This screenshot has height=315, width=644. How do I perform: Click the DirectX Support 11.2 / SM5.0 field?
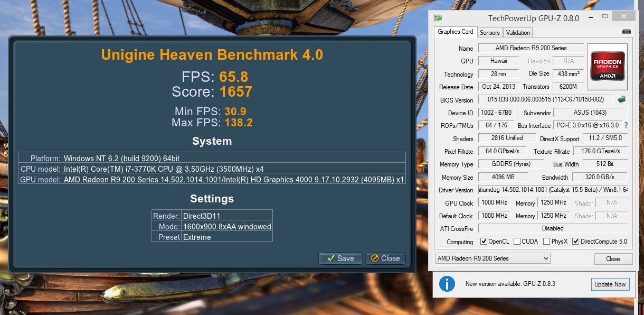[605, 138]
